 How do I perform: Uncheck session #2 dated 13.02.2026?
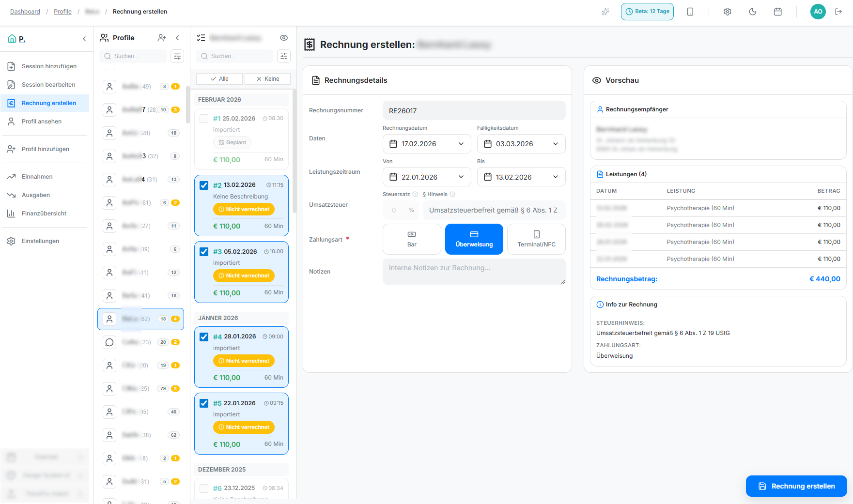tap(204, 185)
